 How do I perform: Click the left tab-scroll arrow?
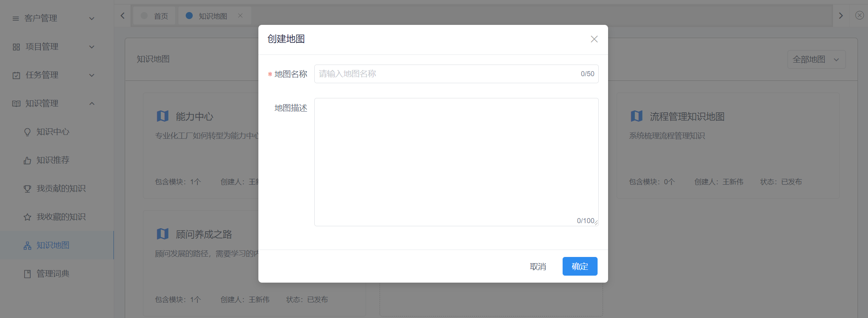point(122,16)
